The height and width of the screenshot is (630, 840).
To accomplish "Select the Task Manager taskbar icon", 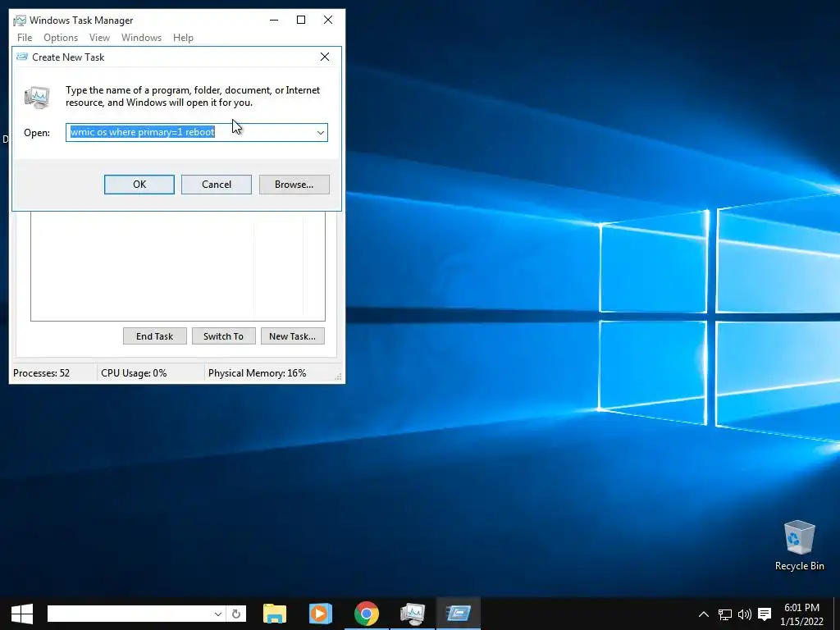I will [x=413, y=614].
